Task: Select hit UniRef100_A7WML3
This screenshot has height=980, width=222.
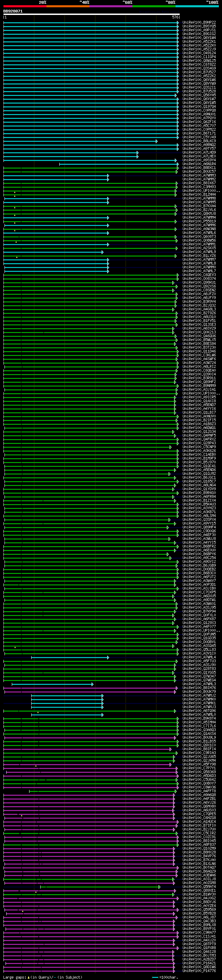Action: pos(199,684)
